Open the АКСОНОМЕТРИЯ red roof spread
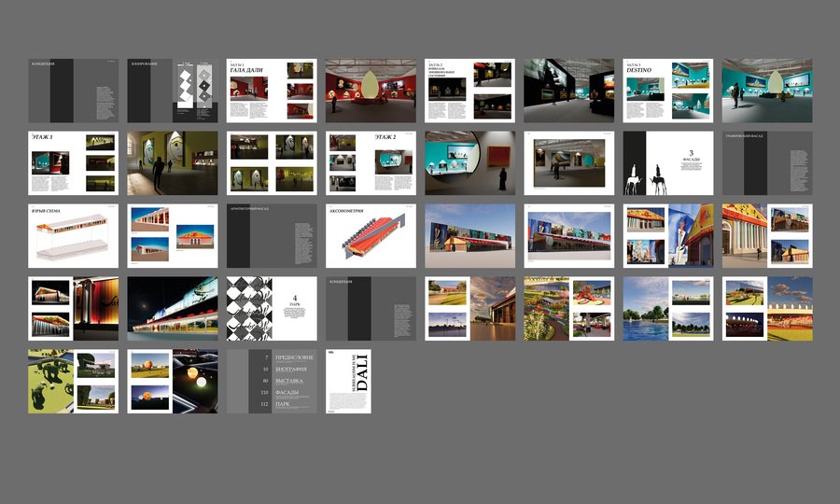840x504 pixels. (371, 235)
